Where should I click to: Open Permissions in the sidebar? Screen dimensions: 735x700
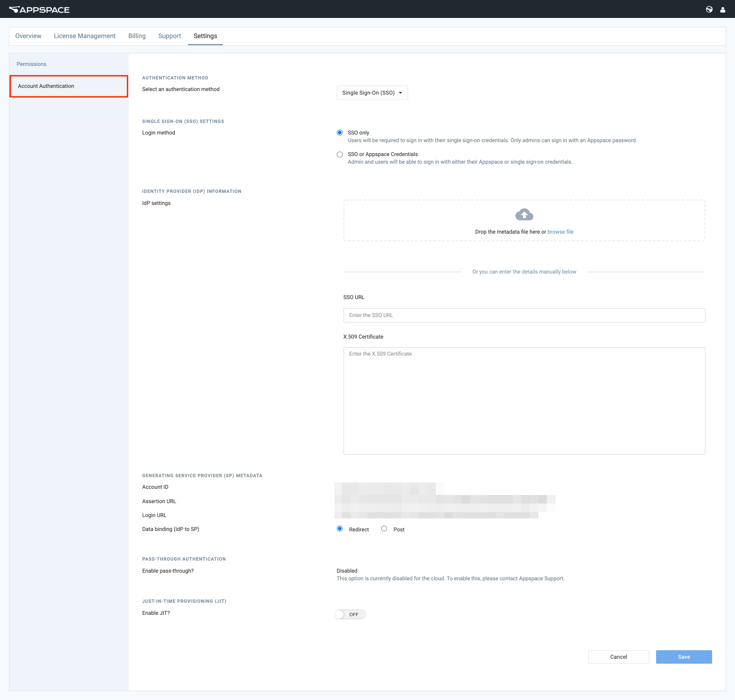tap(31, 64)
